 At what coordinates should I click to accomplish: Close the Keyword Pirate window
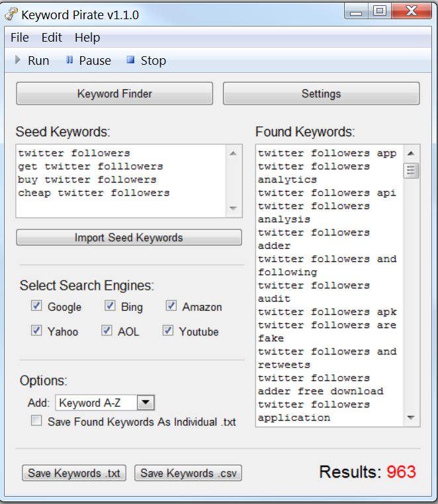point(412,11)
